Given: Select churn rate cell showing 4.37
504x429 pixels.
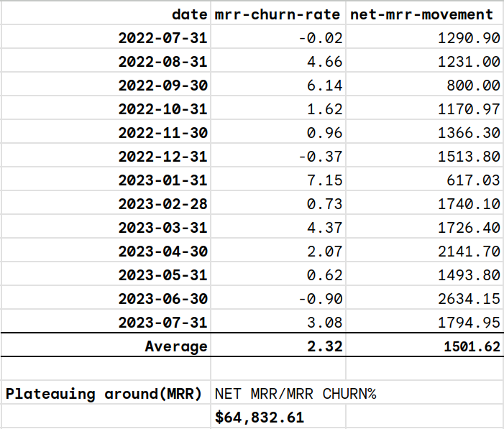Looking at the screenshot, I should (x=278, y=227).
